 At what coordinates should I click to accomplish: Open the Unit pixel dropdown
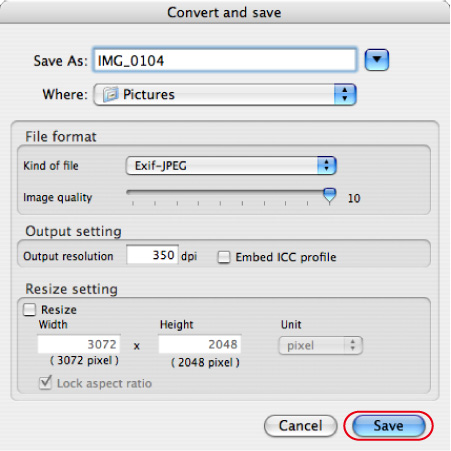point(320,345)
